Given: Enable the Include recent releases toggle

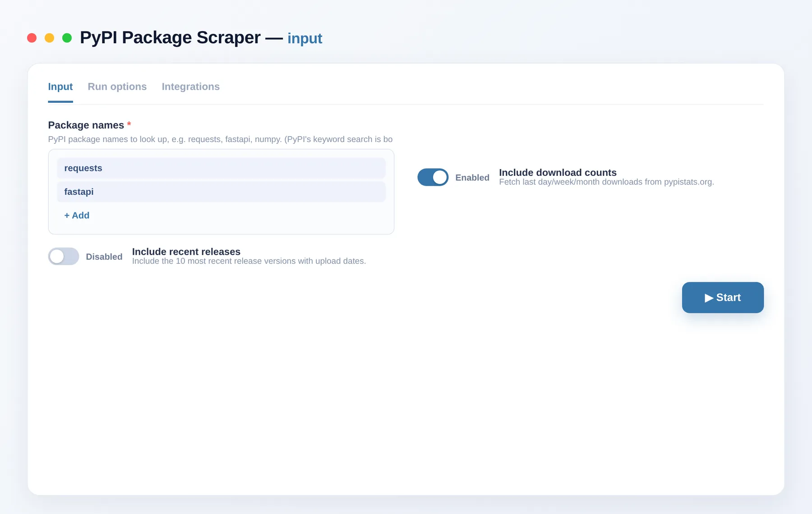Looking at the screenshot, I should [64, 257].
